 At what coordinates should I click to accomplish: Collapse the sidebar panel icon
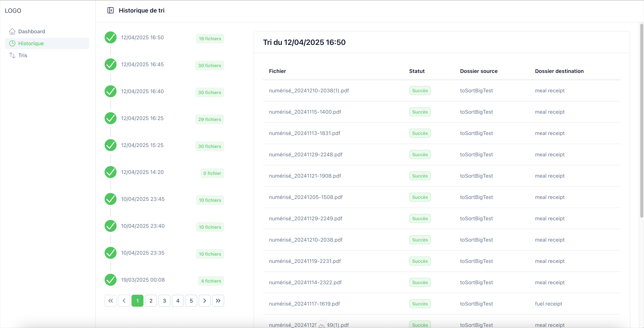pyautogui.click(x=111, y=10)
